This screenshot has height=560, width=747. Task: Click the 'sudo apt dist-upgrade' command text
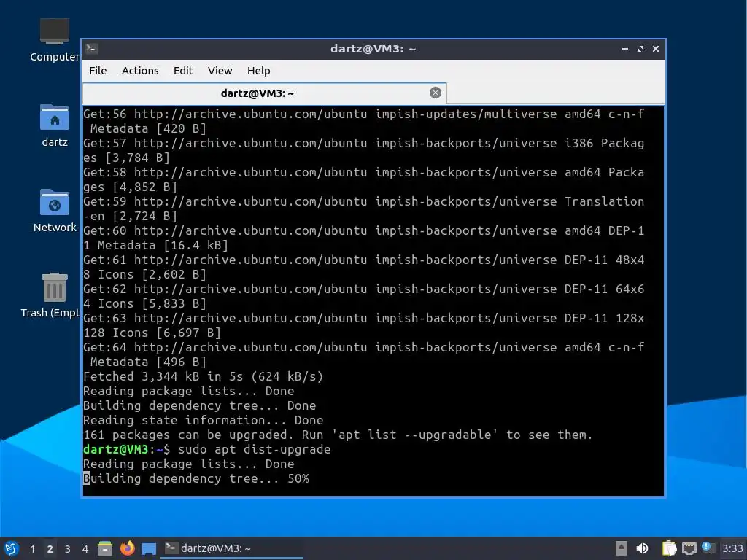tap(254, 449)
